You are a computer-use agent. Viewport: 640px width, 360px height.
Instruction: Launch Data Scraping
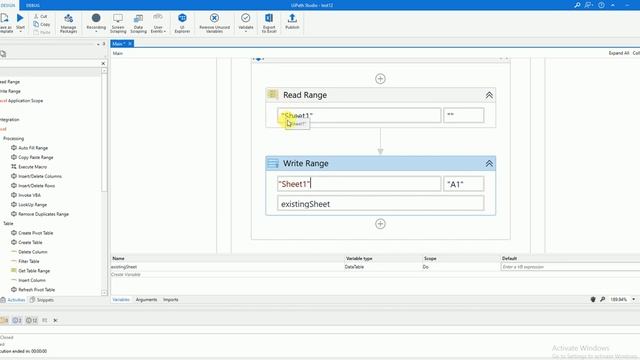click(x=138, y=23)
